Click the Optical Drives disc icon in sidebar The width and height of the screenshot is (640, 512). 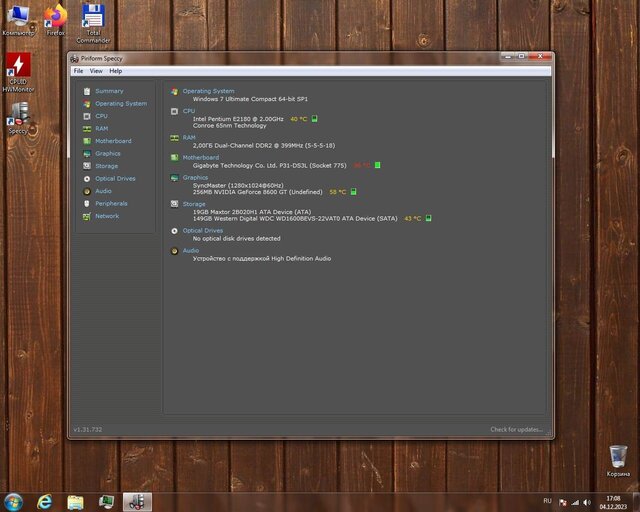click(87, 179)
